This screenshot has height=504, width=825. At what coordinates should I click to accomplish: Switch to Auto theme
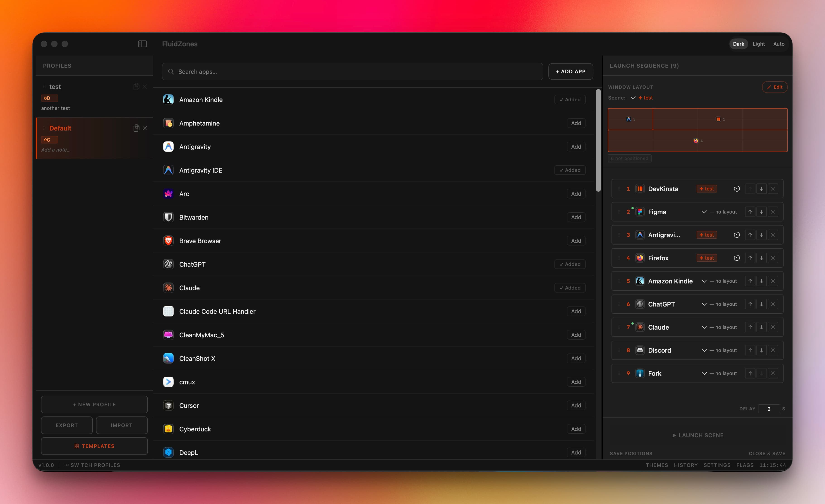tap(778, 44)
